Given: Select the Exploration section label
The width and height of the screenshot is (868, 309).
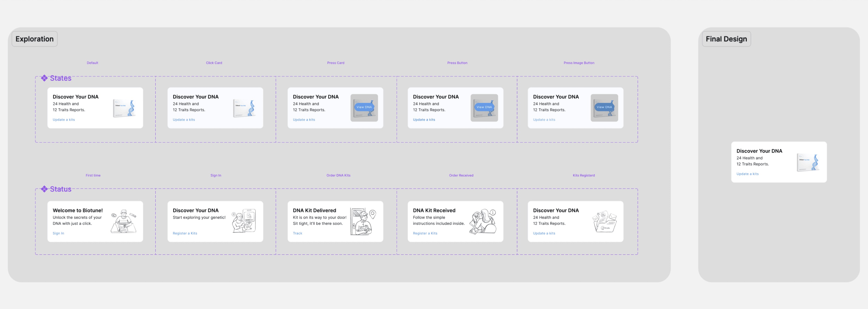Looking at the screenshot, I should click(34, 39).
